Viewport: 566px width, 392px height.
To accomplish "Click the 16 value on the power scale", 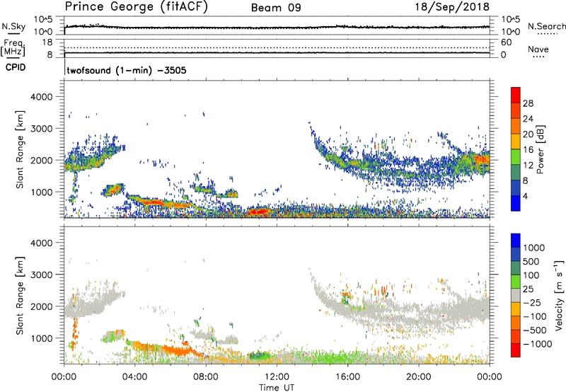I will click(x=528, y=150).
